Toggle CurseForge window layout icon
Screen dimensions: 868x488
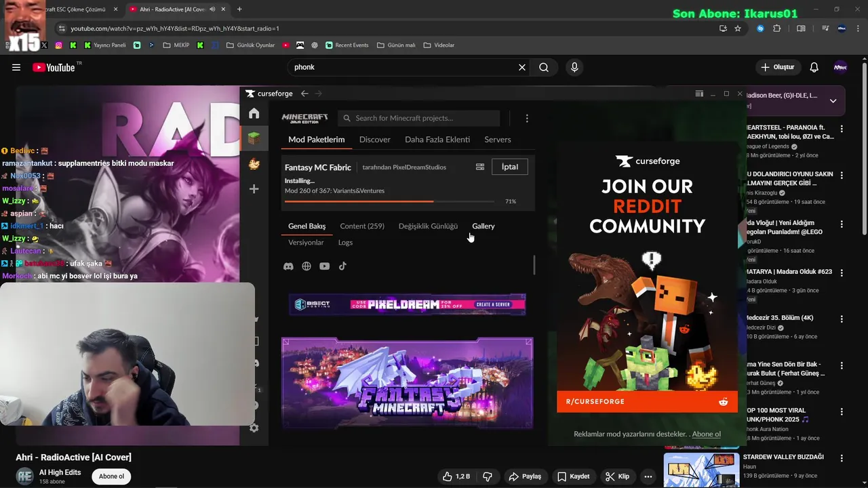(x=699, y=94)
